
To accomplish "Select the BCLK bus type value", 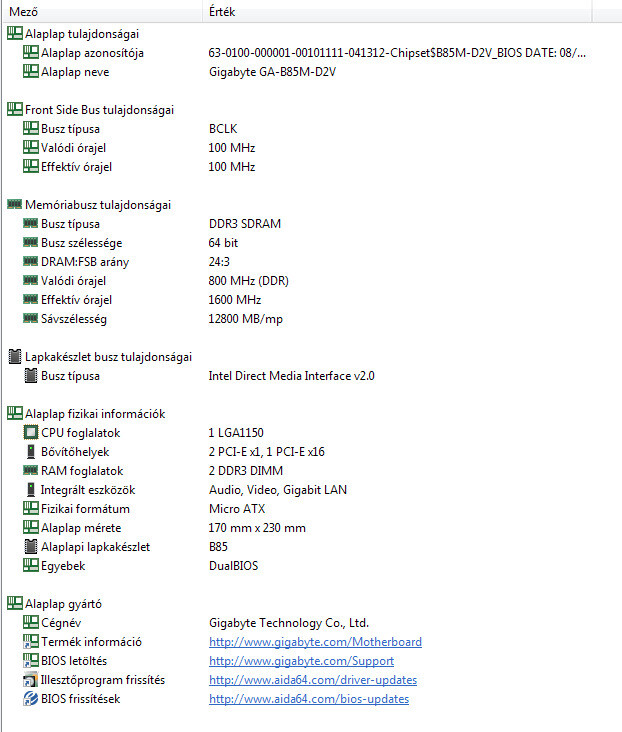I will [223, 129].
